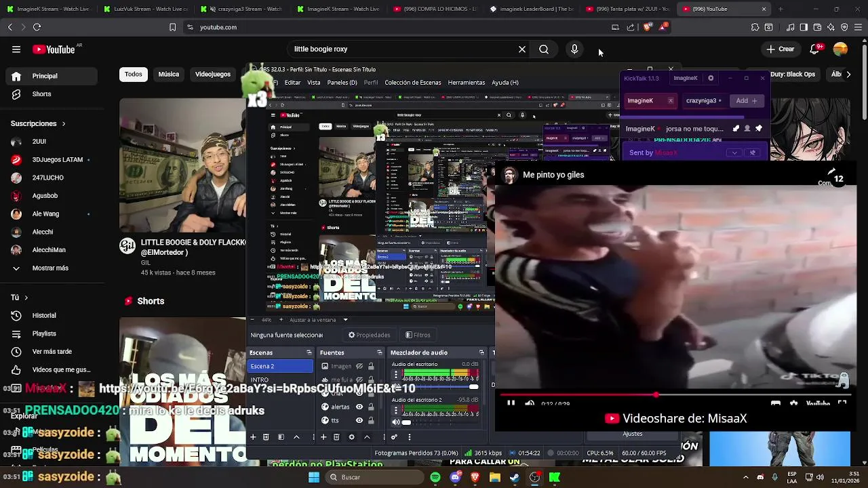Open source properties gear in Fuentes toolbar

click(351, 437)
